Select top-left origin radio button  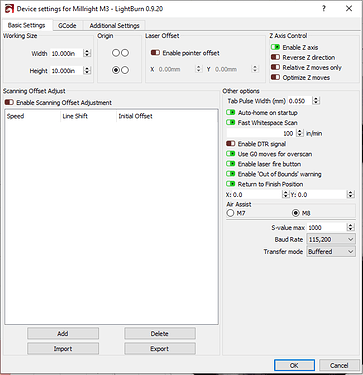point(116,53)
